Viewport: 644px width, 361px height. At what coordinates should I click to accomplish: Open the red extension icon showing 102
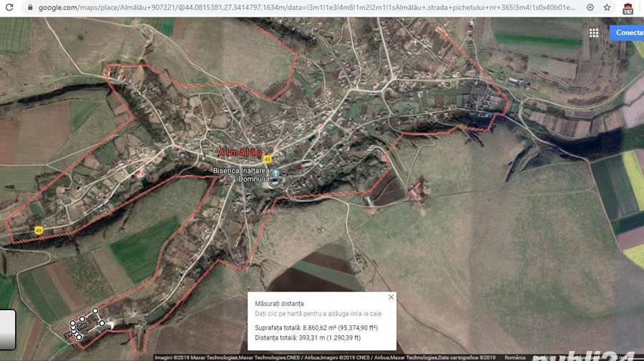(x=628, y=9)
